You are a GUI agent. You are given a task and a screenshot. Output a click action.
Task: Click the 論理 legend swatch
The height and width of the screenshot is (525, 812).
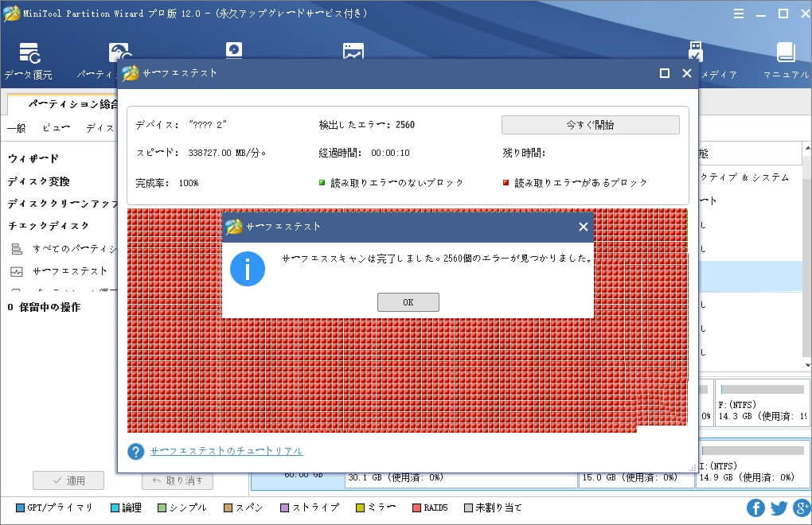(115, 508)
